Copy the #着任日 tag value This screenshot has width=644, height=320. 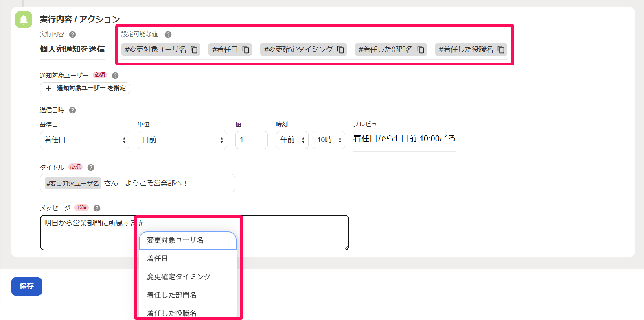click(x=246, y=50)
